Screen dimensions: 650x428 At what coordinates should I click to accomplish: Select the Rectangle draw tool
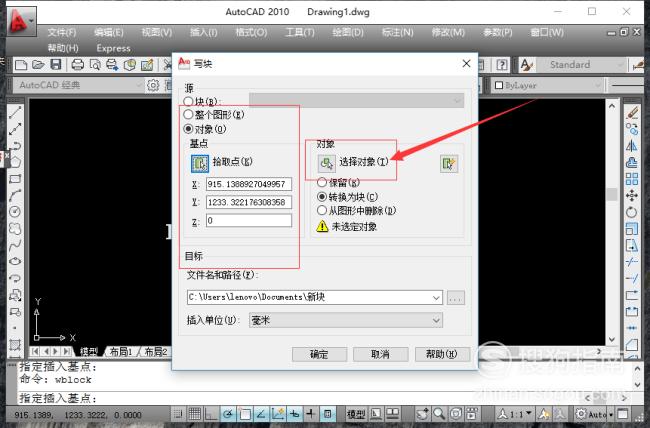pyautogui.click(x=15, y=179)
